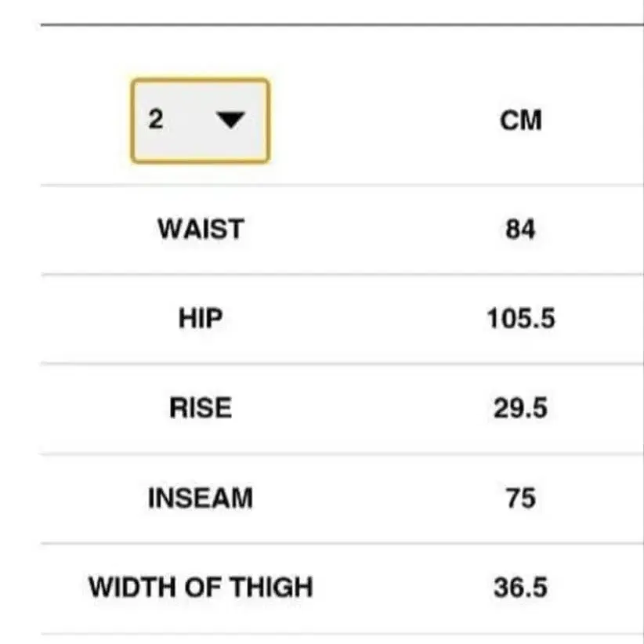
Task: Select the WIDTH OF THIGH label
Action: click(201, 587)
